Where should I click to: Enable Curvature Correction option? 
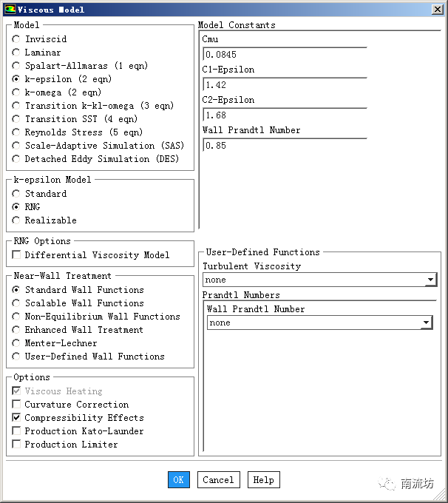tap(17, 405)
